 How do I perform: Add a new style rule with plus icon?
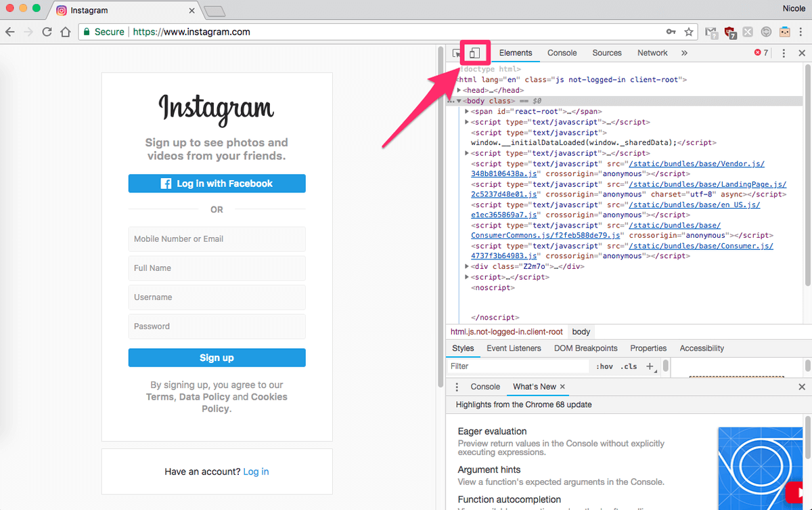[x=650, y=366]
